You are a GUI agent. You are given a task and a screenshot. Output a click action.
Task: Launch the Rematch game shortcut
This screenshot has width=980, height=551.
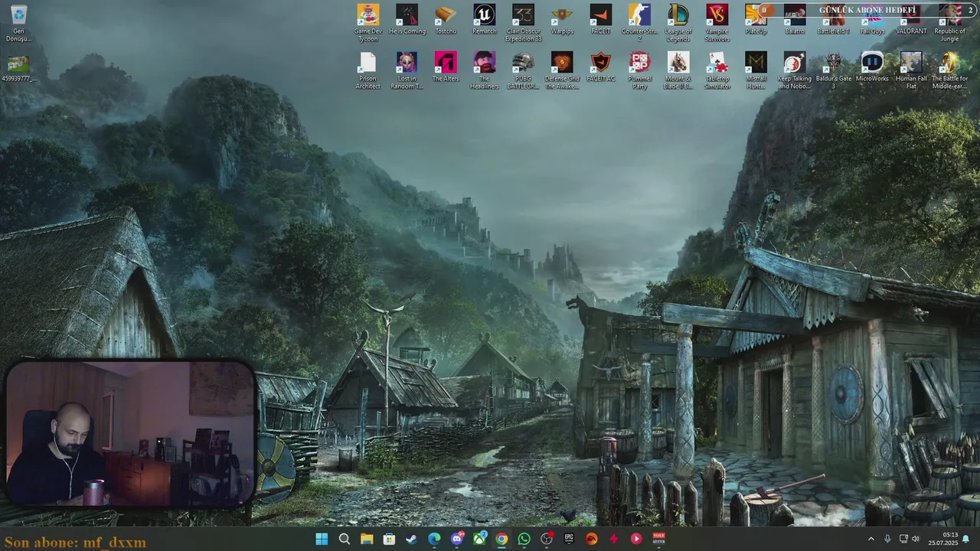coord(484,20)
